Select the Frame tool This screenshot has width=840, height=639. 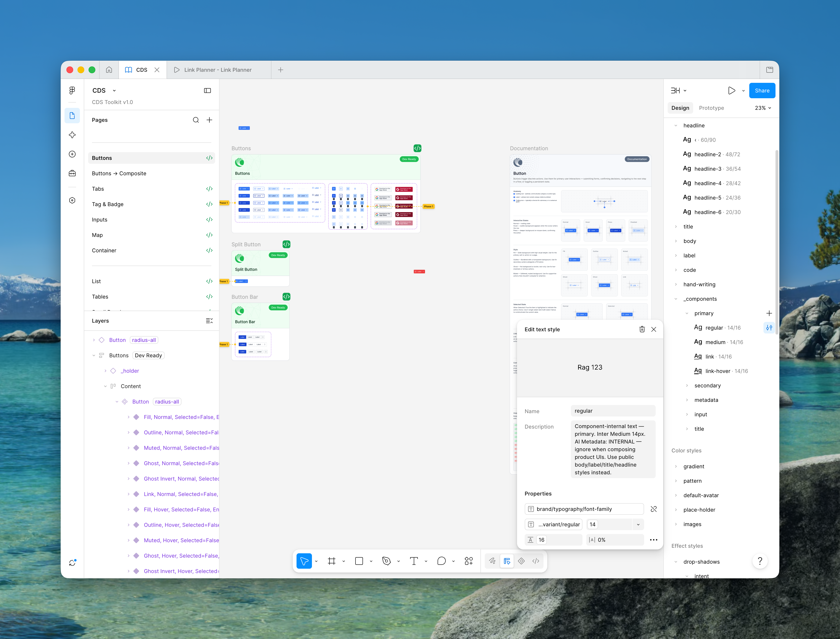(x=332, y=561)
